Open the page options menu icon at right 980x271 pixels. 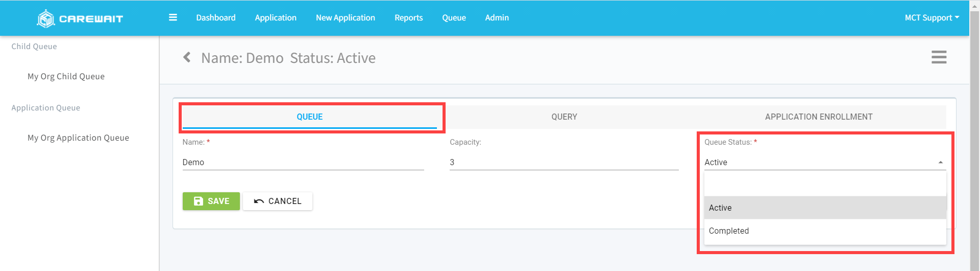point(939,57)
